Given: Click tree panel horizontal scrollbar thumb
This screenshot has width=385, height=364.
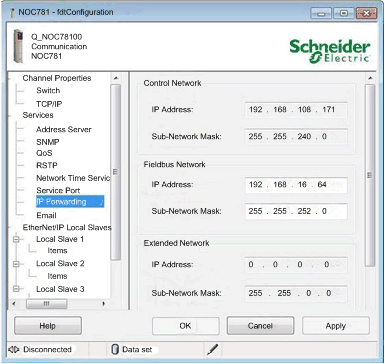Looking at the screenshot, I should 46,304.
